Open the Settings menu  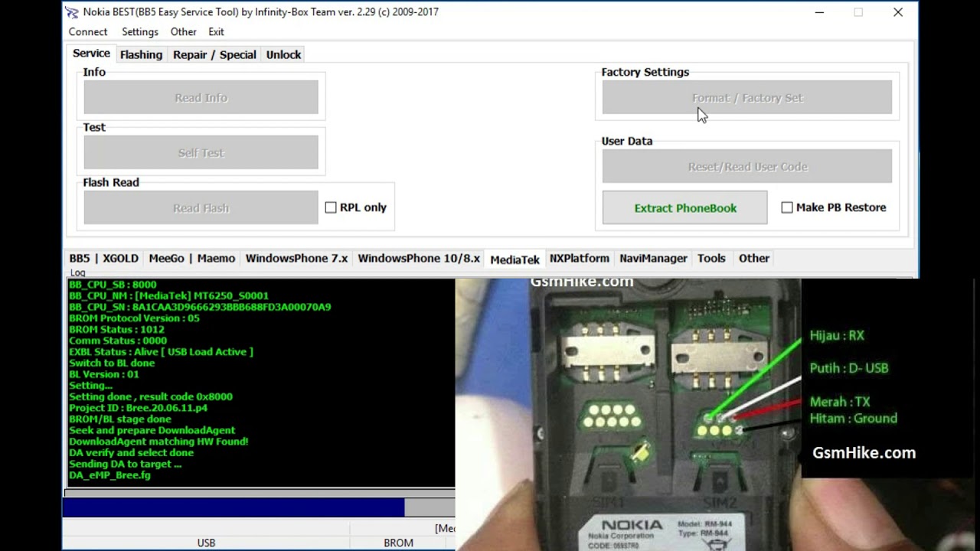[140, 31]
